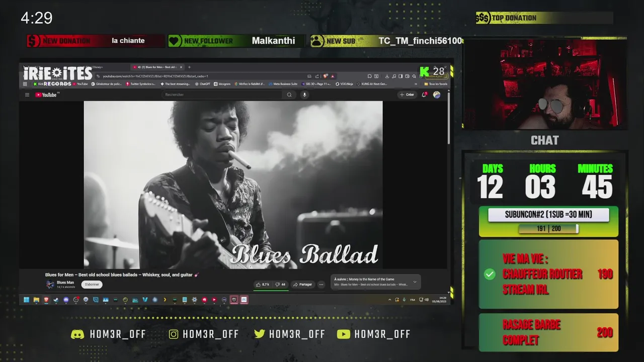Image resolution: width=644 pixels, height=362 pixels.
Task: Open the Windows Start menu
Action: point(26,300)
